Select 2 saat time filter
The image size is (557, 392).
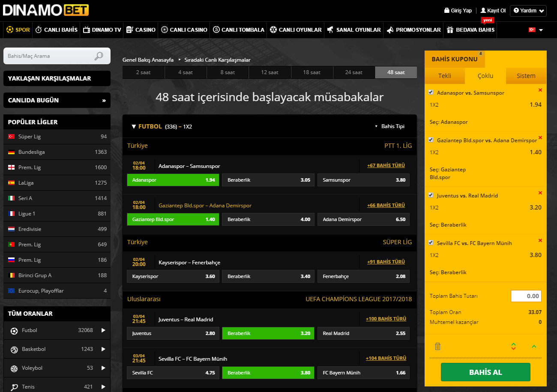coord(143,72)
